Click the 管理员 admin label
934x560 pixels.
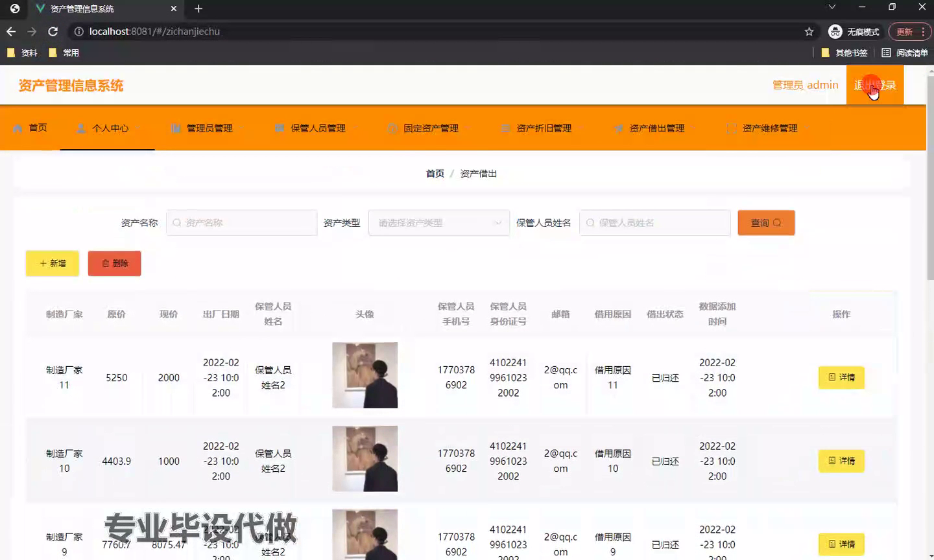point(806,85)
